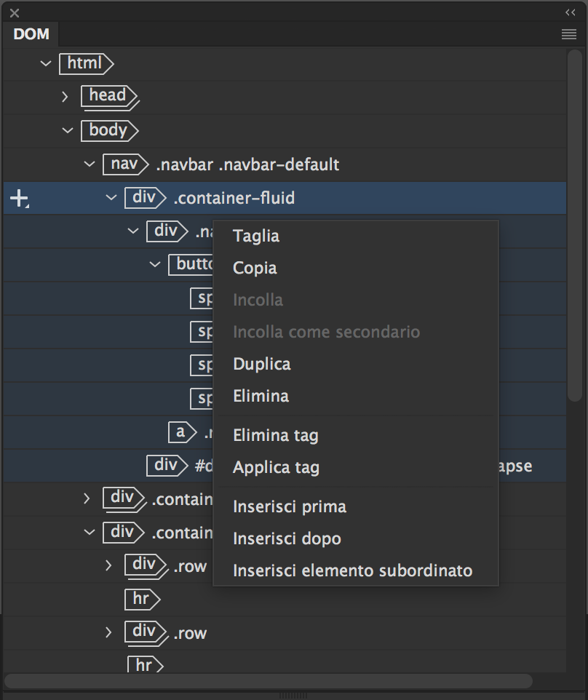The width and height of the screenshot is (588, 700).
Task: Collapse the body node
Action: tap(68, 130)
